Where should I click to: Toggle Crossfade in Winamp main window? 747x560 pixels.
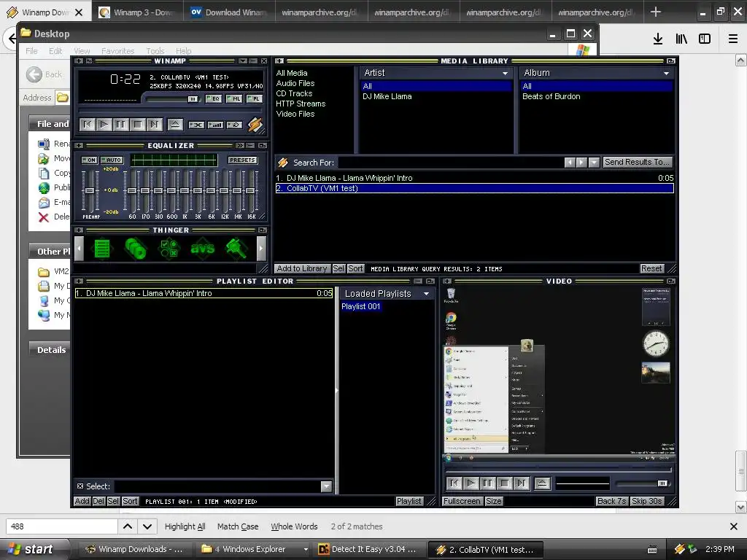point(215,125)
